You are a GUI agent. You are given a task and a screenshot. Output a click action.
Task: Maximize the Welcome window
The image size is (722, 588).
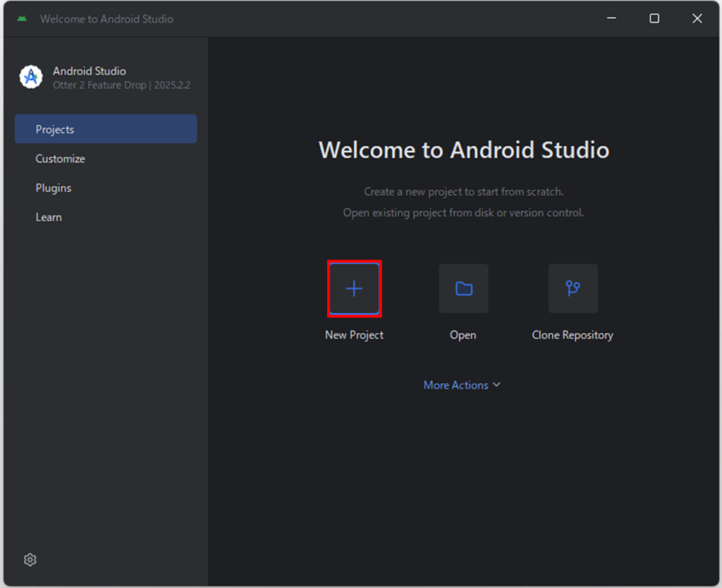click(654, 18)
